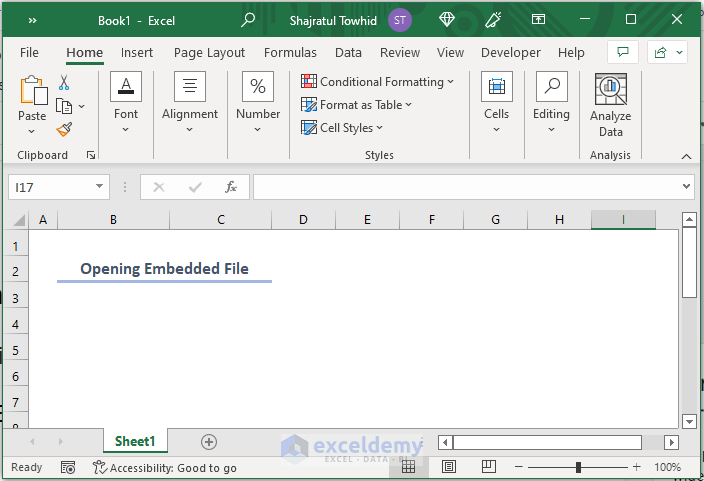Click the Copy icon

click(64, 106)
